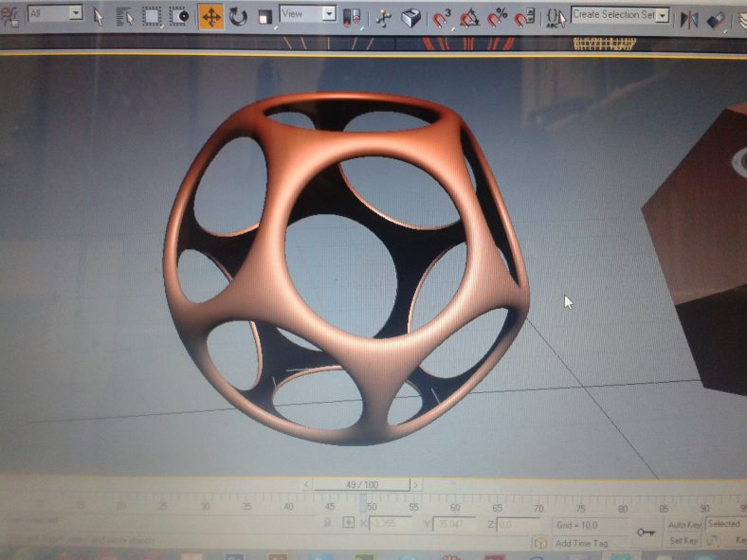Click the Y coordinate input field
Viewport: 747px width, 560px height.
coord(453,523)
